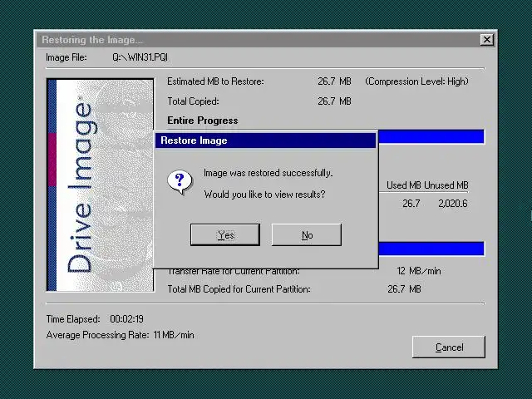Click the Restore Image dialog title bar
The image size is (532, 399).
[x=265, y=140]
